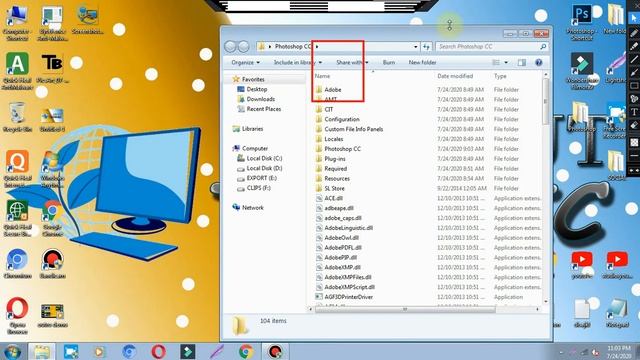Select the adobe_caps.dll file
Viewport: 640px width, 360px height.
(x=343, y=218)
